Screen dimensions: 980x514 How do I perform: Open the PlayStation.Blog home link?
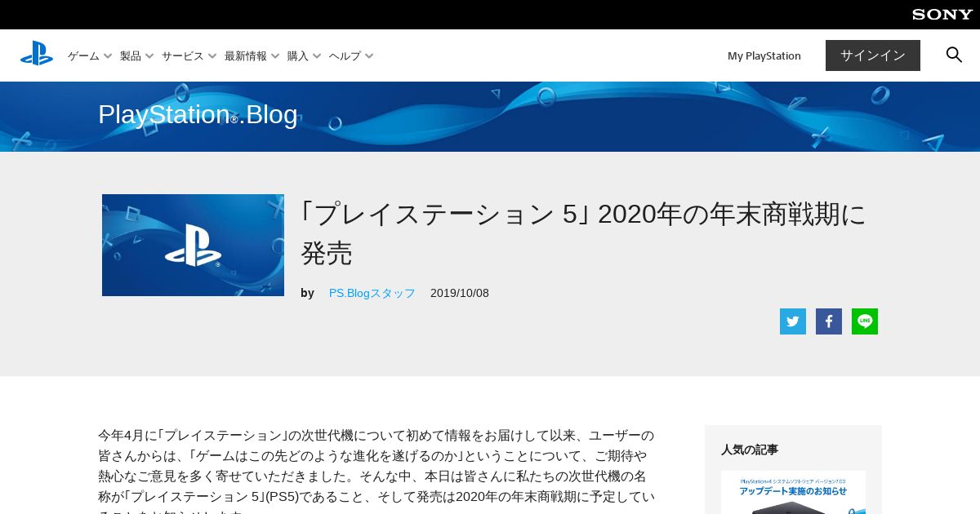(x=198, y=115)
